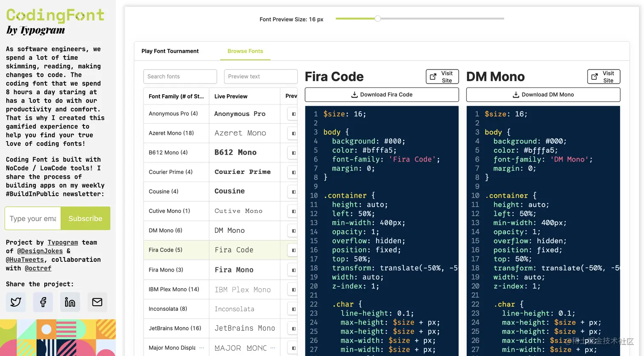Click the Twitter share icon
Screen dimensions: 644x356
coord(16,302)
